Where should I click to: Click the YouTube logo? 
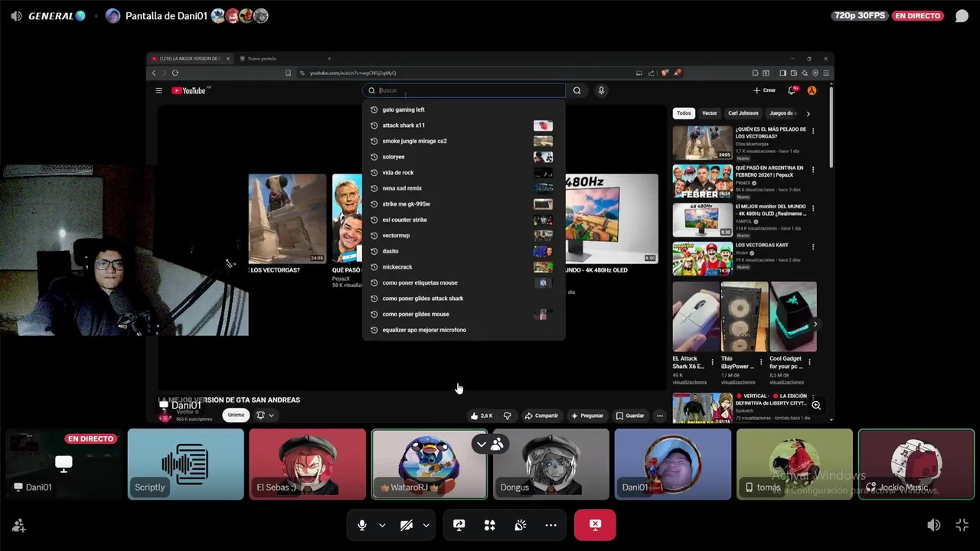pos(190,90)
